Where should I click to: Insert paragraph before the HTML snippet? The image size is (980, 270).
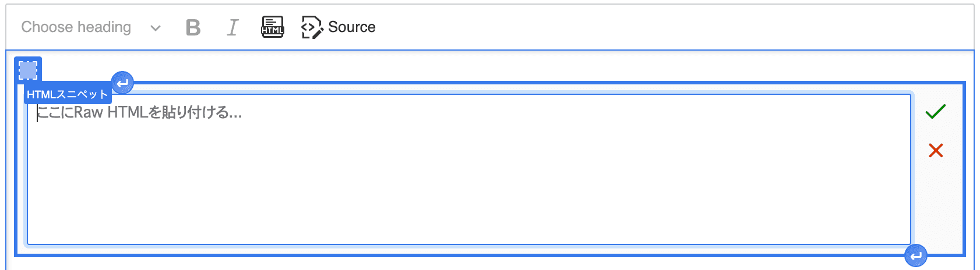[122, 83]
